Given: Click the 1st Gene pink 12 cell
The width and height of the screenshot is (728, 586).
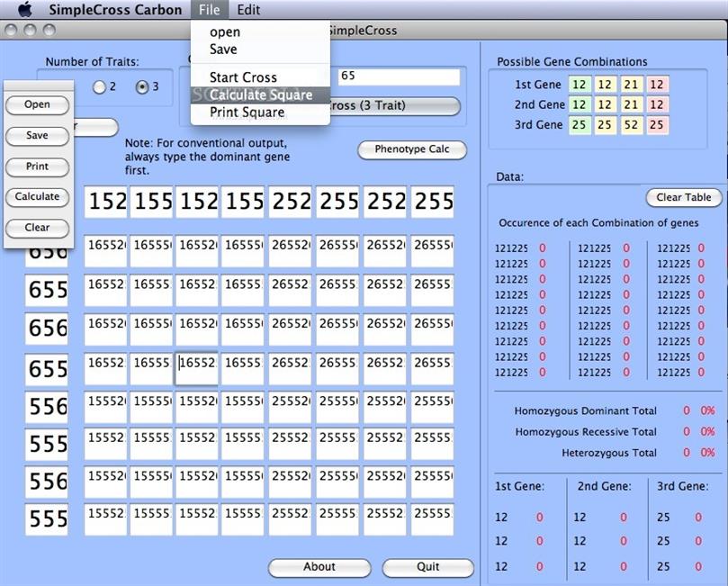Looking at the screenshot, I should point(657,85).
